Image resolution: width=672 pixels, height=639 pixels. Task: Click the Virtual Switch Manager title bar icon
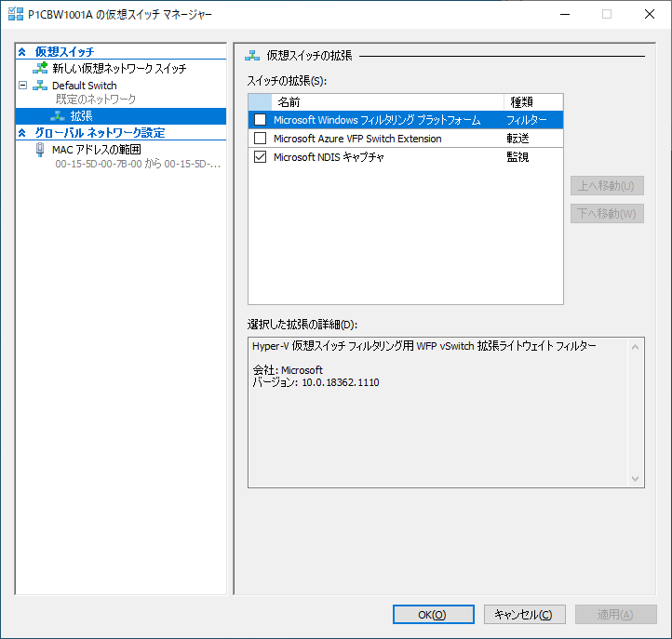point(16,14)
